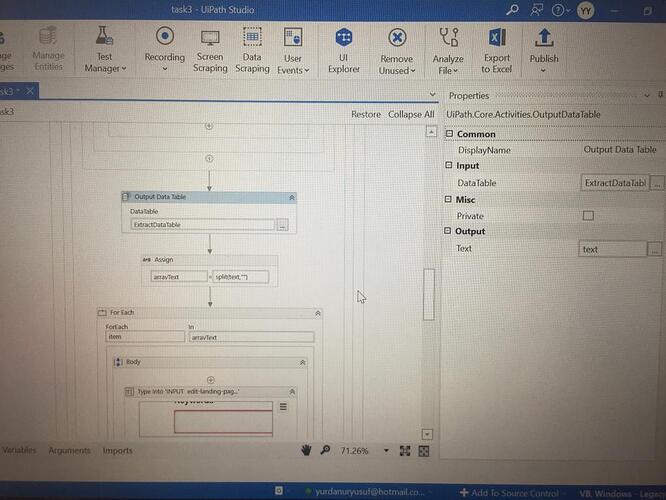The height and width of the screenshot is (500, 666).
Task: Open expression editor for DataTable property
Action: (x=657, y=184)
